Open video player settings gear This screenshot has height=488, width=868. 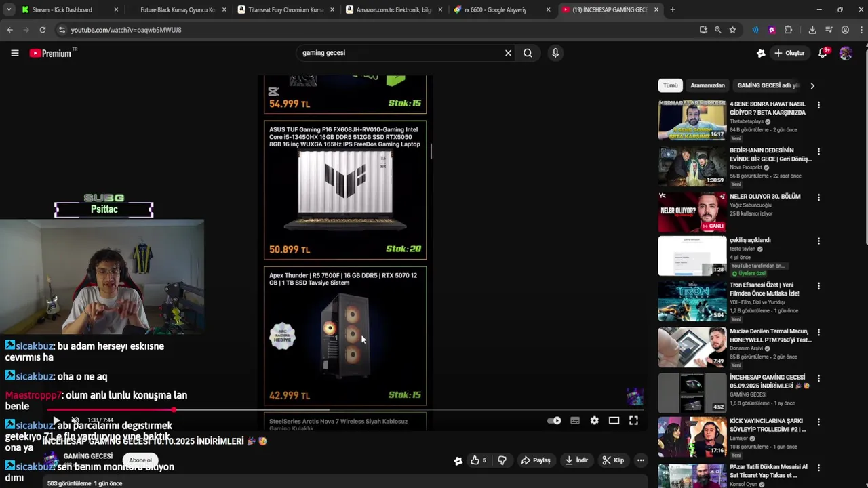click(x=594, y=420)
